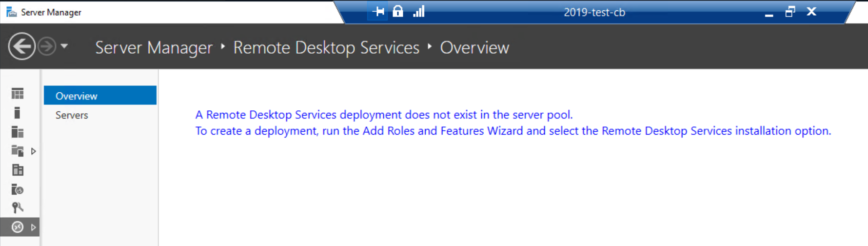
Task: Open the key and wrench sidebar icon
Action: tap(18, 208)
